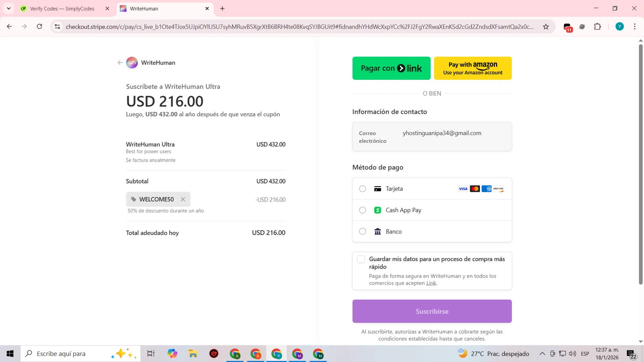Click the WriteHuman Ultra product name text

150,145
